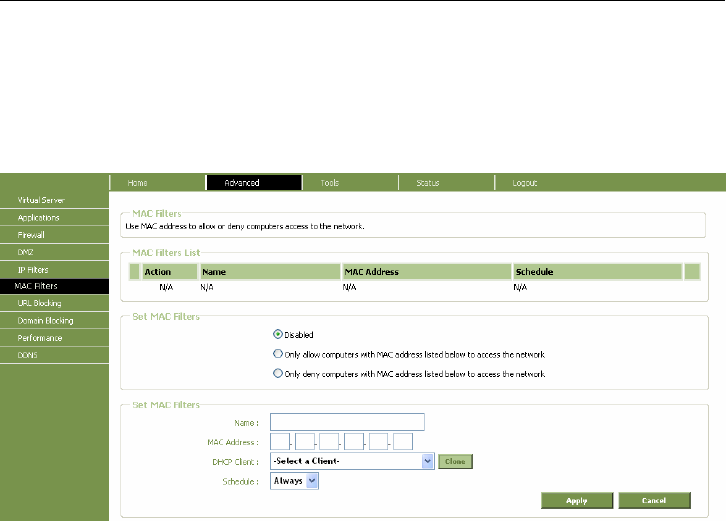The width and height of the screenshot is (726, 521).
Task: Switch to the Home tab
Action: tap(138, 183)
